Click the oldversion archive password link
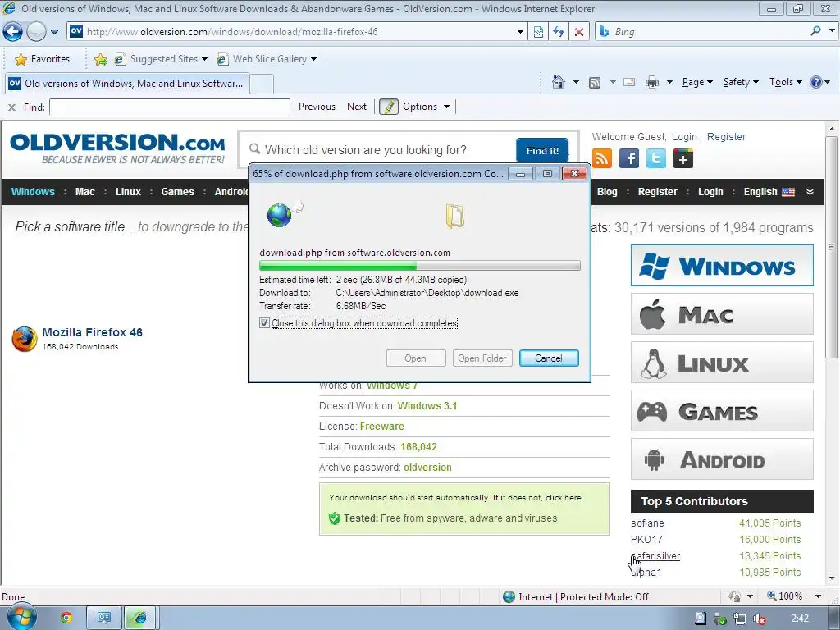 click(x=427, y=468)
